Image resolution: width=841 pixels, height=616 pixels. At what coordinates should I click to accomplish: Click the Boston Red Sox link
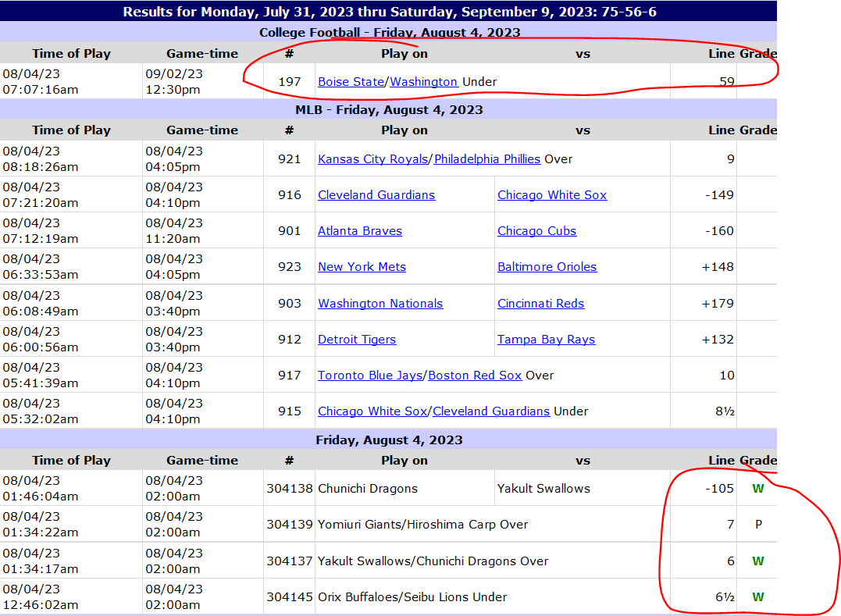click(x=475, y=376)
